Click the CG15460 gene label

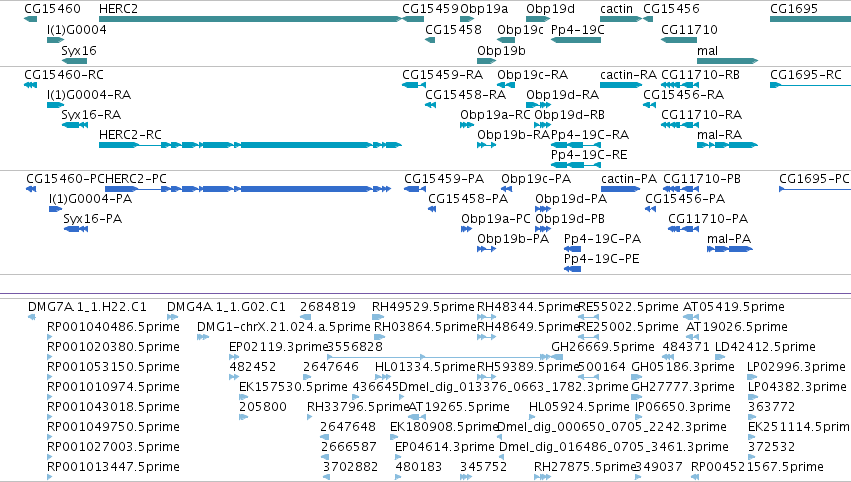[x=53, y=9]
